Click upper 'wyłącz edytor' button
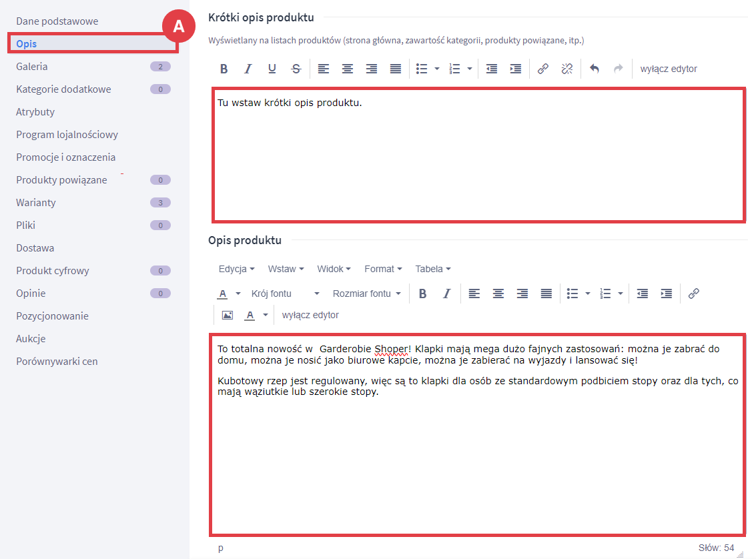The image size is (756, 559). click(669, 69)
